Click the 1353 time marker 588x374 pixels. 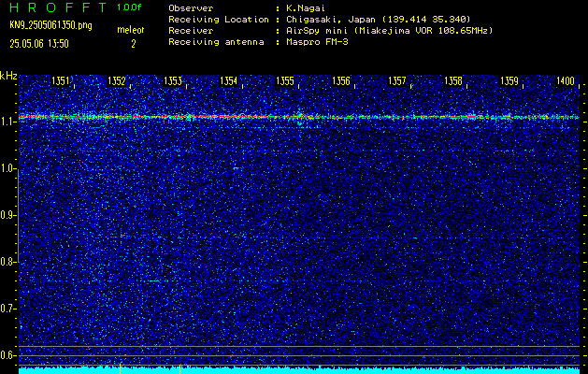(x=173, y=81)
